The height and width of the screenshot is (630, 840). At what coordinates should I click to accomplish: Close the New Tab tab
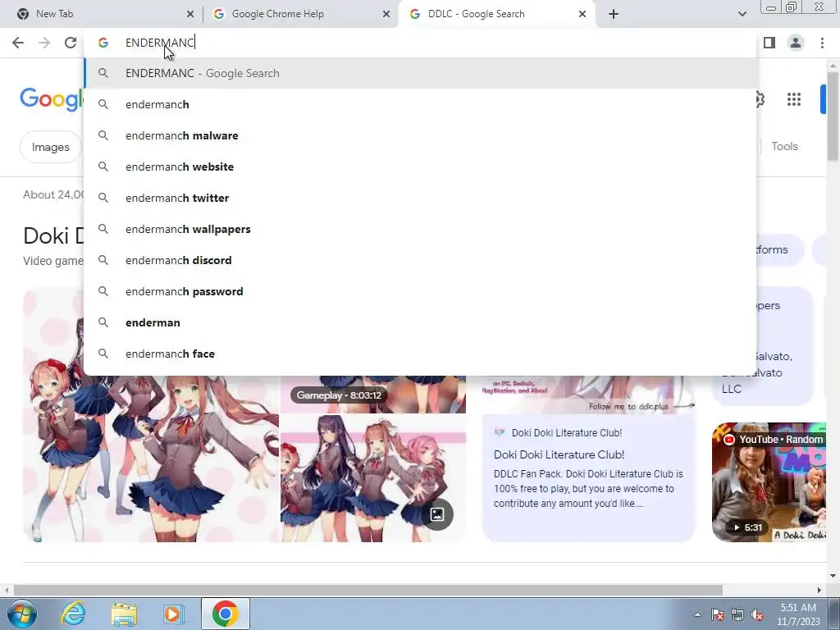tap(190, 14)
